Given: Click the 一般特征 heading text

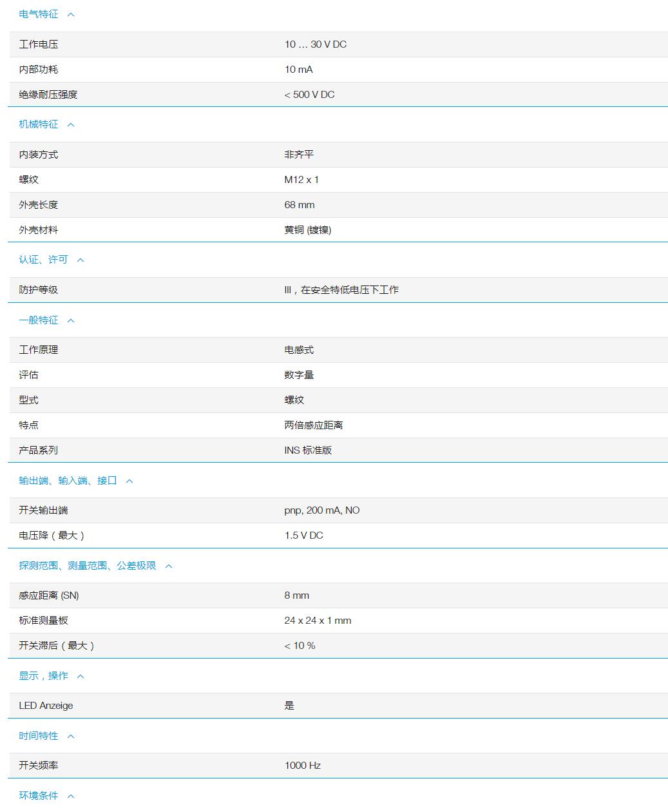Looking at the screenshot, I should point(37,320).
